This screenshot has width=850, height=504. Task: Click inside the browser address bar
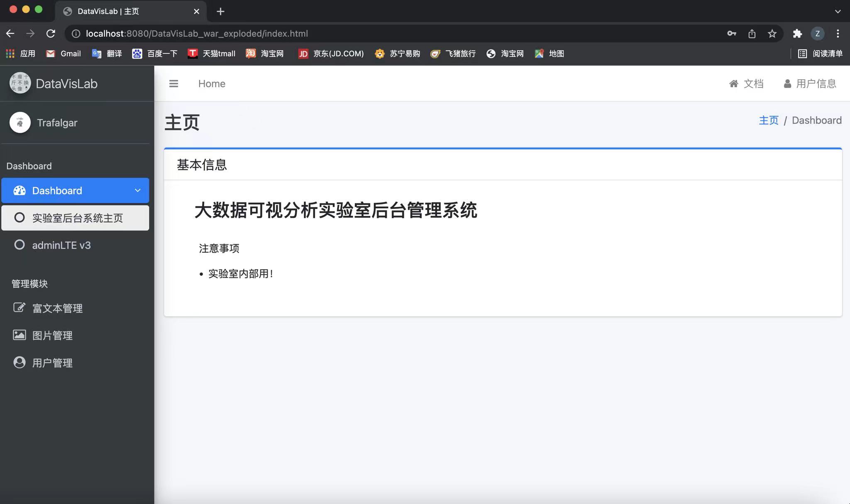click(x=291, y=33)
